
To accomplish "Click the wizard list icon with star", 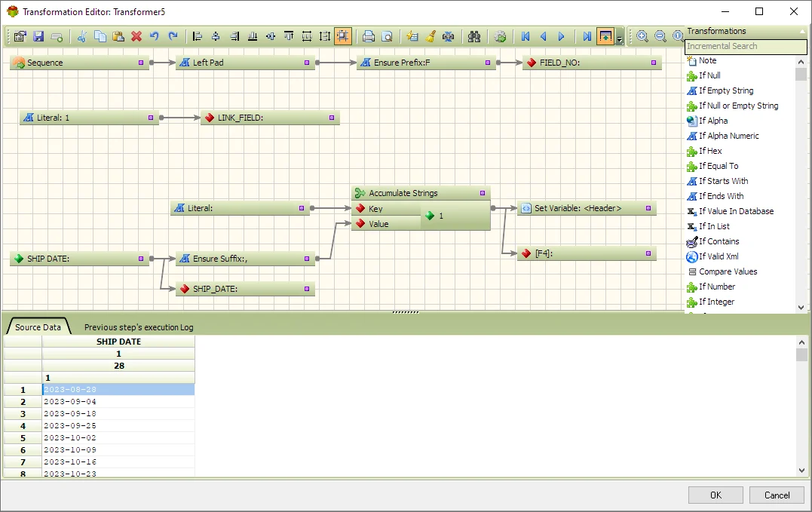I will pos(412,36).
